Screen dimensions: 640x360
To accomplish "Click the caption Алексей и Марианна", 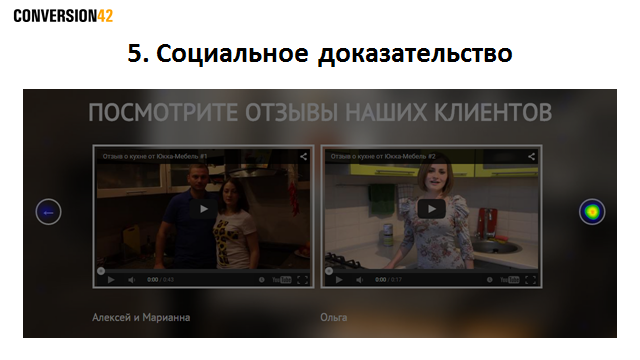I will coord(141,317).
